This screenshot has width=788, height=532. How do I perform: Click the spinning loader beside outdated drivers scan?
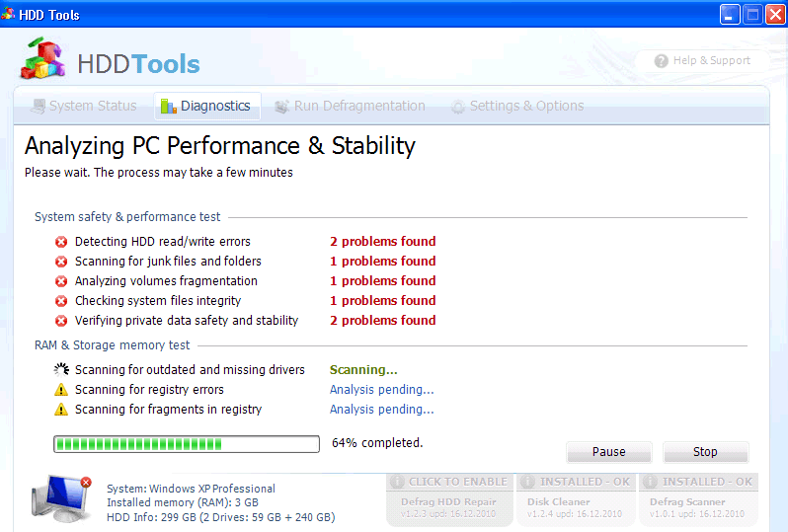point(61,370)
